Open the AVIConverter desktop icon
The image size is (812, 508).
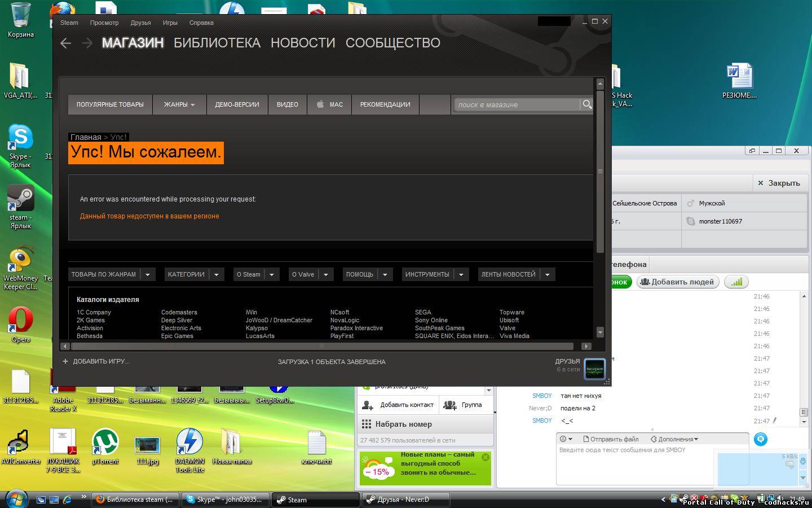pyautogui.click(x=21, y=446)
